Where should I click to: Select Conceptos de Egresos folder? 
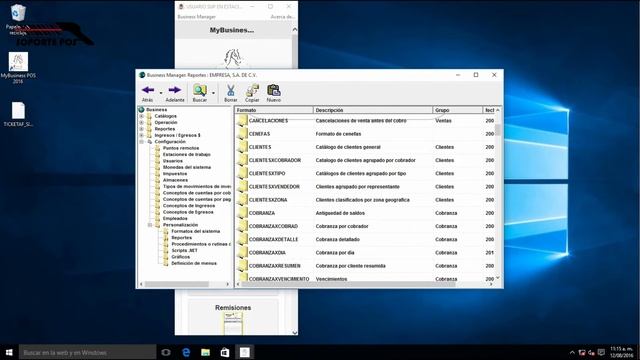pyautogui.click(x=188, y=212)
